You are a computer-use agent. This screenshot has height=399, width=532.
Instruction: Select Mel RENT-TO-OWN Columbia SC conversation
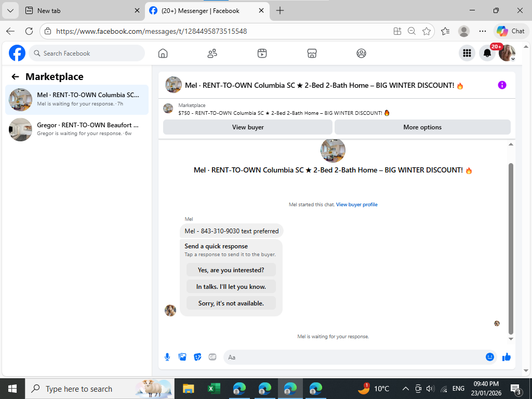(x=77, y=99)
